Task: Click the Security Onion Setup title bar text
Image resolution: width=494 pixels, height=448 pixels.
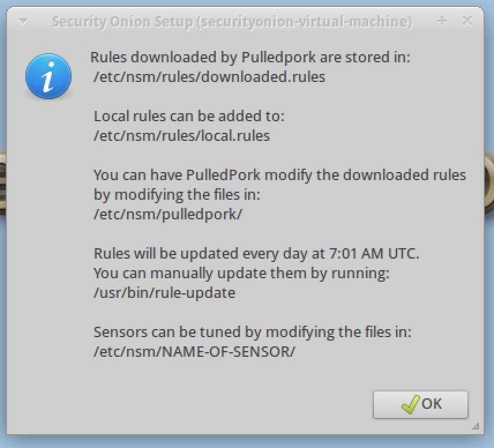Action: click(x=232, y=22)
